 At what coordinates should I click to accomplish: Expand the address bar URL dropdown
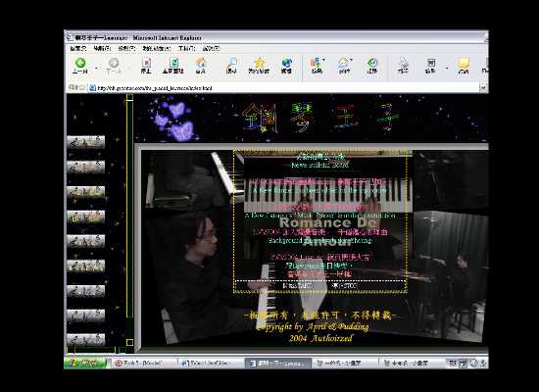tap(483, 87)
